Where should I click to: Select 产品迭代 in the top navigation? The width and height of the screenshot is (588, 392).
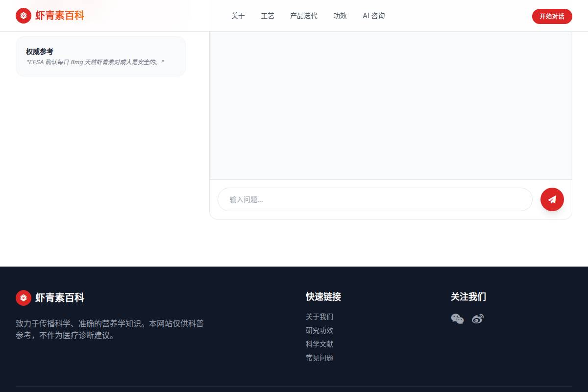click(x=304, y=16)
